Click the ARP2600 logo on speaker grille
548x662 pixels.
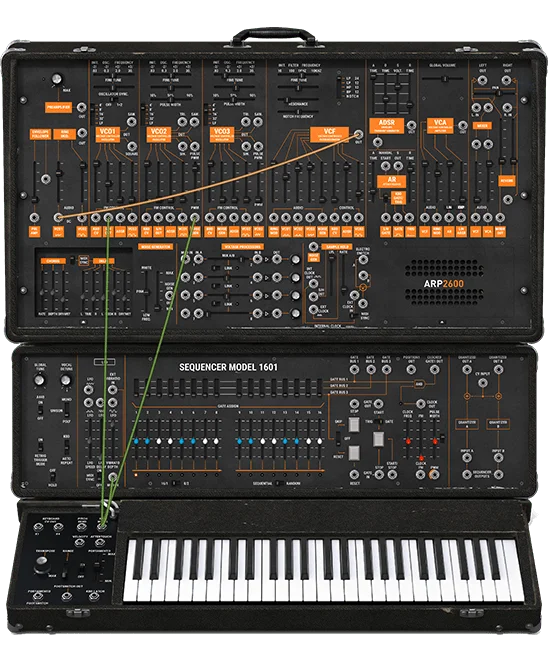click(443, 284)
